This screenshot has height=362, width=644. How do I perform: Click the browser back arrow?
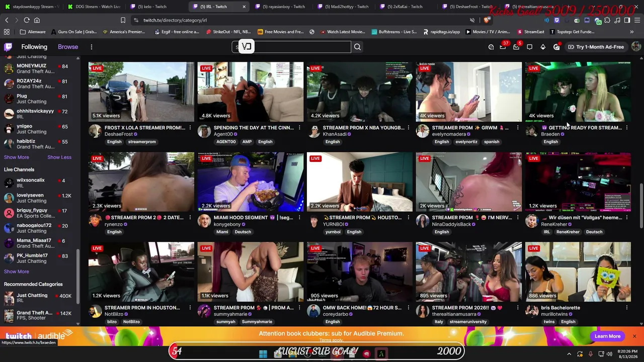click(x=7, y=20)
